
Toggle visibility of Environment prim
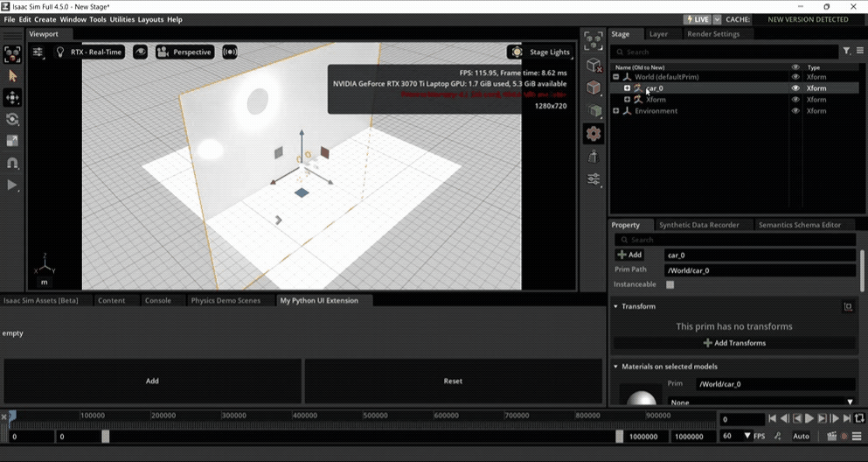coord(795,111)
